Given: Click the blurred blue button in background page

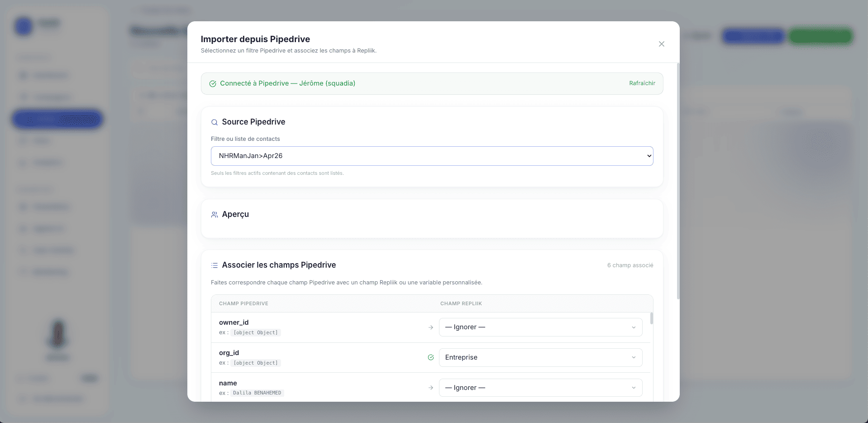Looking at the screenshot, I should tap(753, 36).
